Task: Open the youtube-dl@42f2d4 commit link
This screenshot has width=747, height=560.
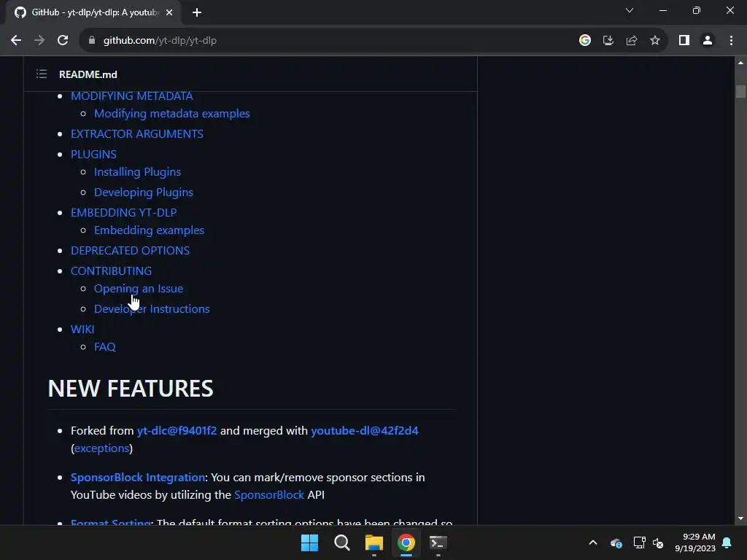Action: coord(365,430)
